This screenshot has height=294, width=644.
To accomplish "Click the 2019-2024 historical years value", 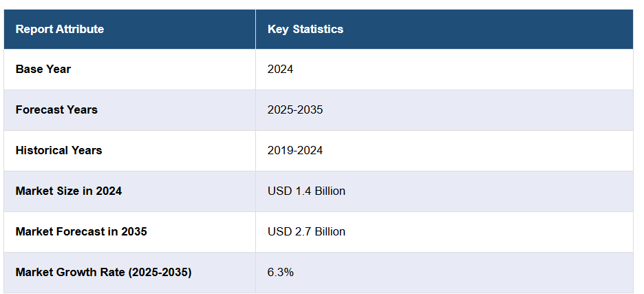I will (x=295, y=150).
